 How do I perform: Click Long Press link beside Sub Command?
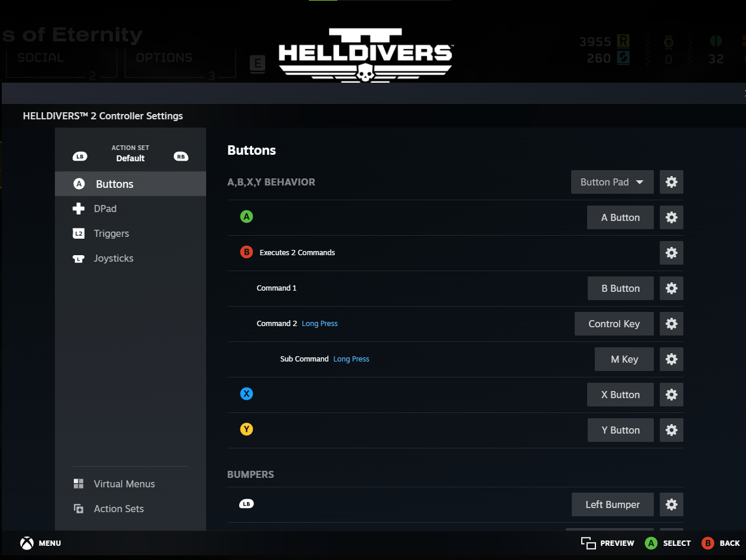[x=351, y=359]
